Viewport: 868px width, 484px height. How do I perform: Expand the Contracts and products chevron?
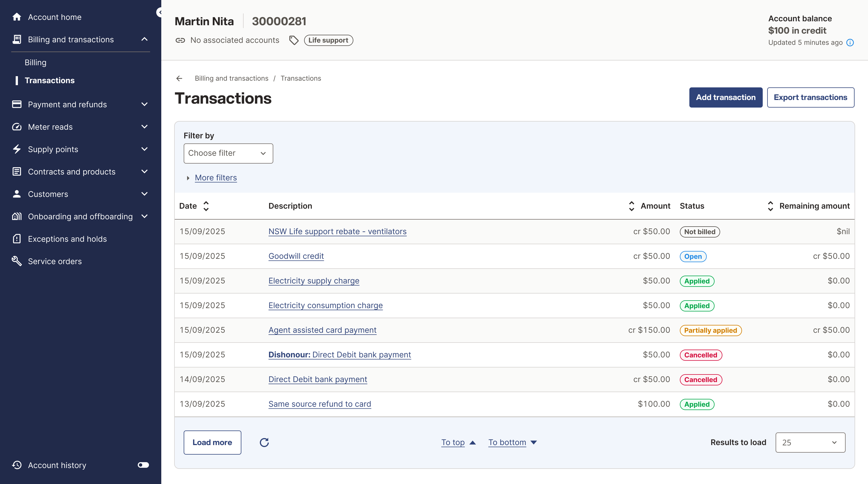click(x=144, y=172)
